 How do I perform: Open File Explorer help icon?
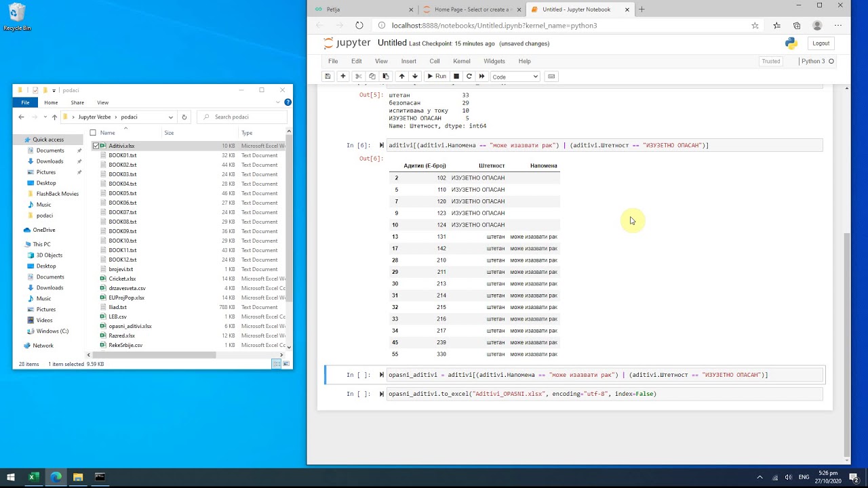click(288, 102)
